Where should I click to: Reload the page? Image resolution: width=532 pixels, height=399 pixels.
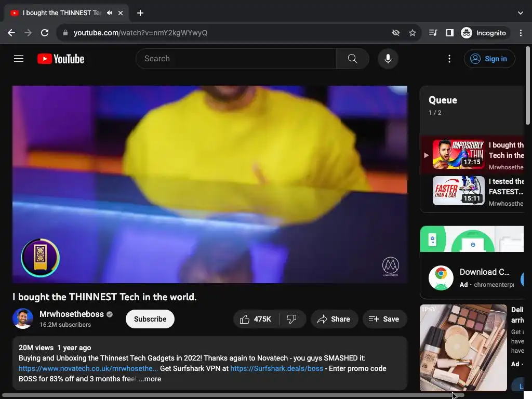pyautogui.click(x=45, y=33)
